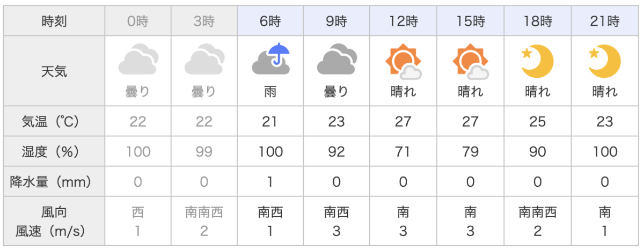This screenshot has width=644, height=249.
Task: Click the 湿度（%） row label
Action: point(54,152)
